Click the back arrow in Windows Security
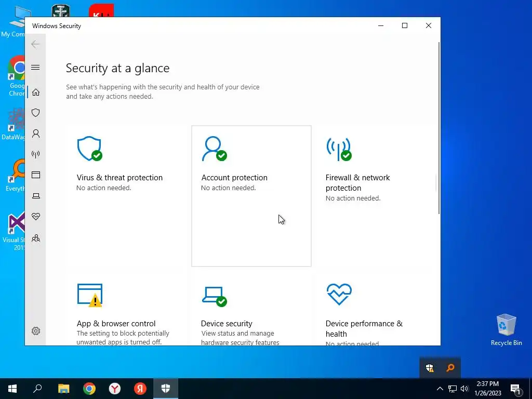The image size is (532, 399). 35,44
